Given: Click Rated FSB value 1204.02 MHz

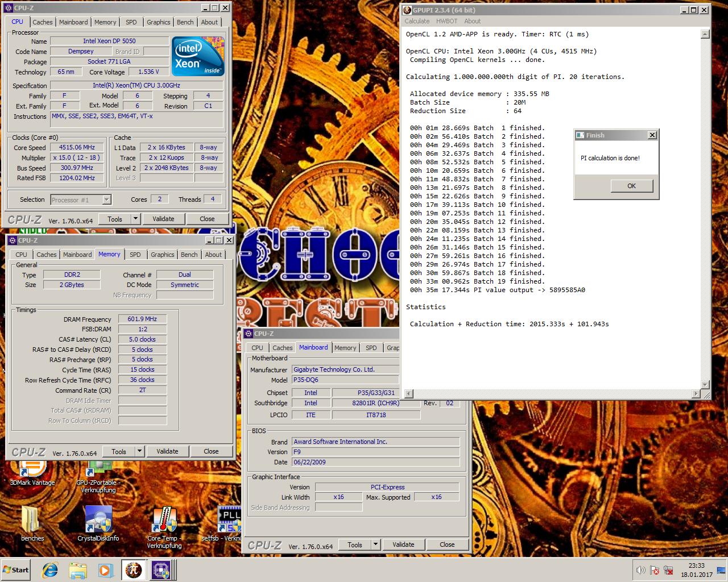Looking at the screenshot, I should tap(77, 178).
